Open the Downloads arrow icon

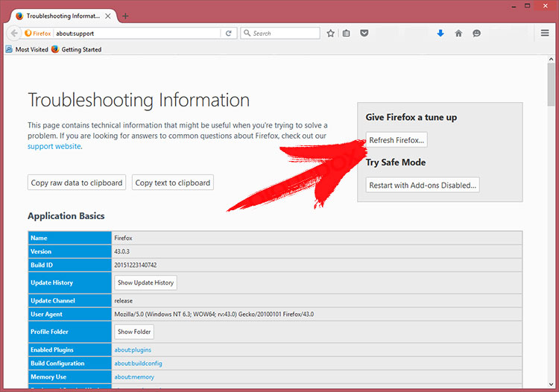pyautogui.click(x=440, y=33)
